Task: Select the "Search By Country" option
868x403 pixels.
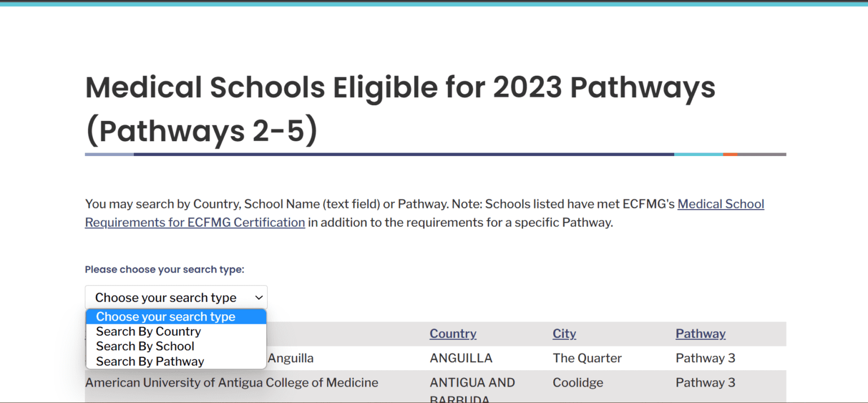Action: 148,332
